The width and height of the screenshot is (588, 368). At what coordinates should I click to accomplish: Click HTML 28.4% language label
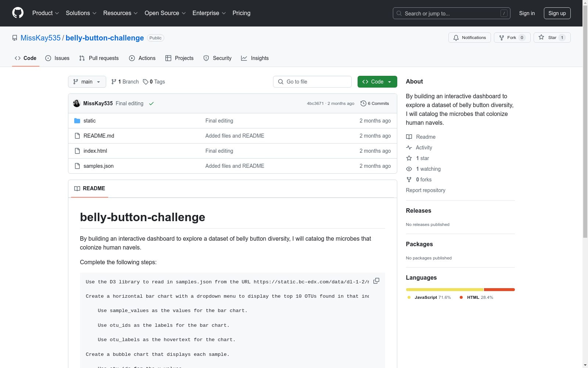[x=477, y=297]
